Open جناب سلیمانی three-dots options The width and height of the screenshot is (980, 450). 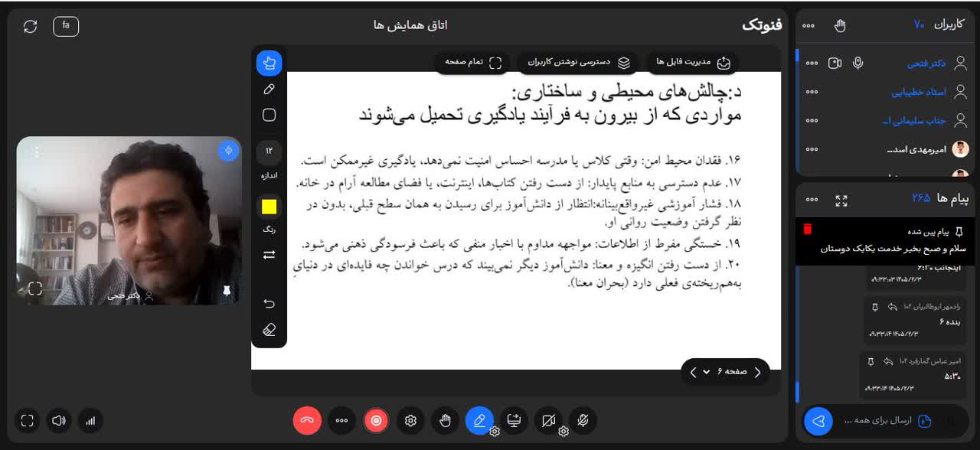tap(812, 121)
